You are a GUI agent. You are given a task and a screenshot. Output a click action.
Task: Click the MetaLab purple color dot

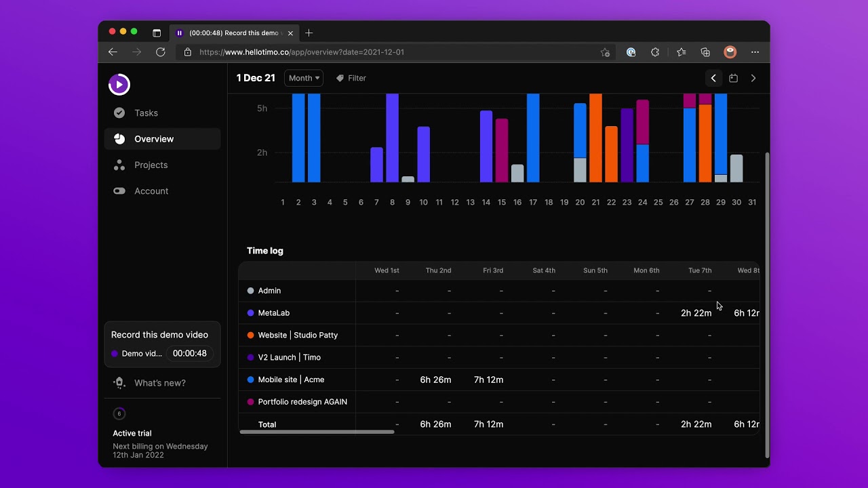click(251, 313)
